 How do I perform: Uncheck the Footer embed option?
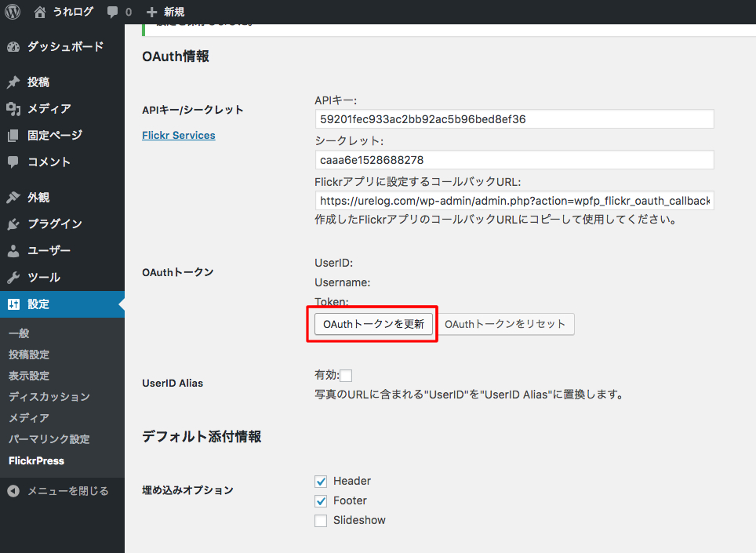point(321,501)
